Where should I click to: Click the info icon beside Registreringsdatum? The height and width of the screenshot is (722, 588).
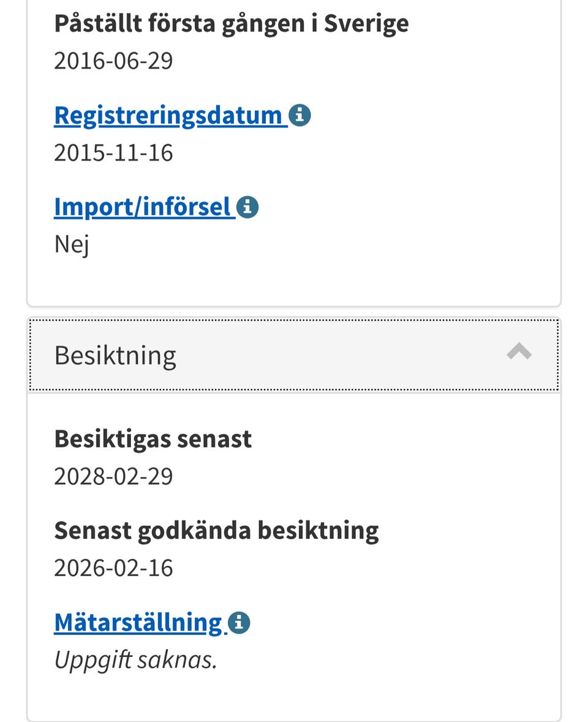pos(300,115)
